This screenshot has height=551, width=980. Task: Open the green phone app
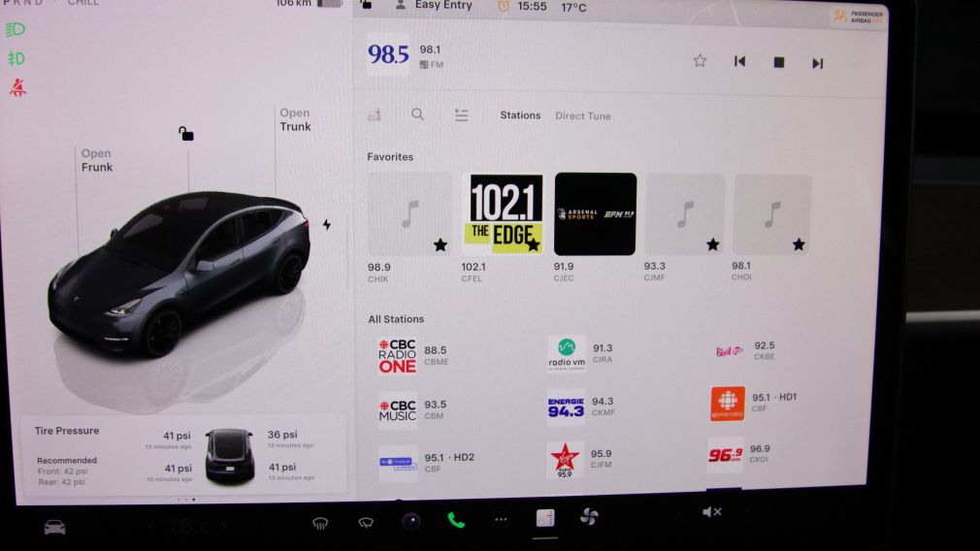456,520
